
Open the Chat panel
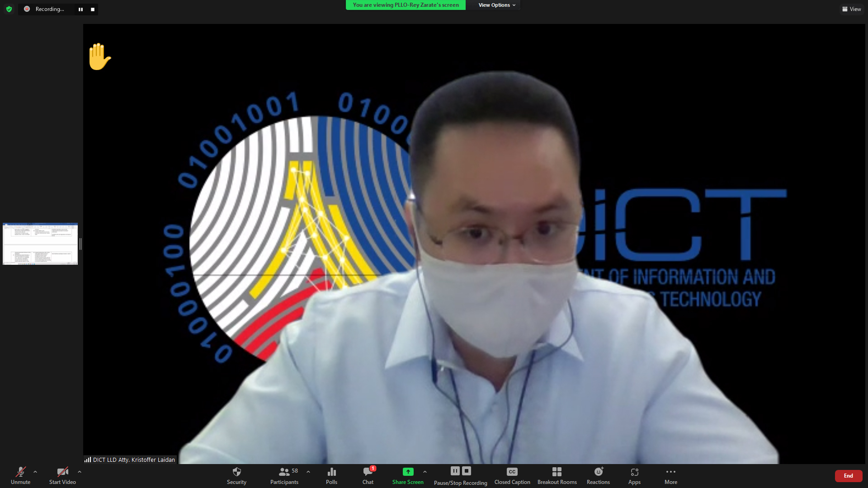(368, 476)
